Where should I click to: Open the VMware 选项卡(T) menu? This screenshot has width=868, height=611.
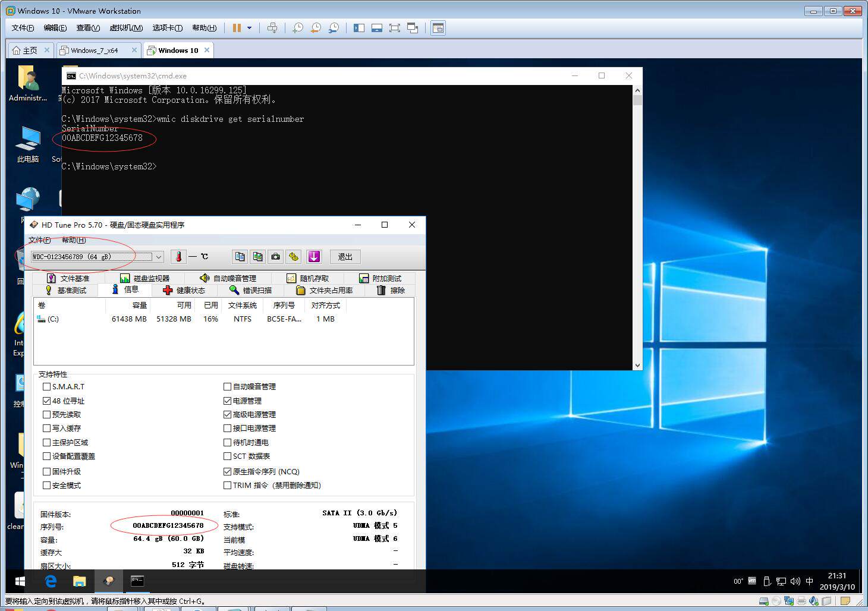168,28
